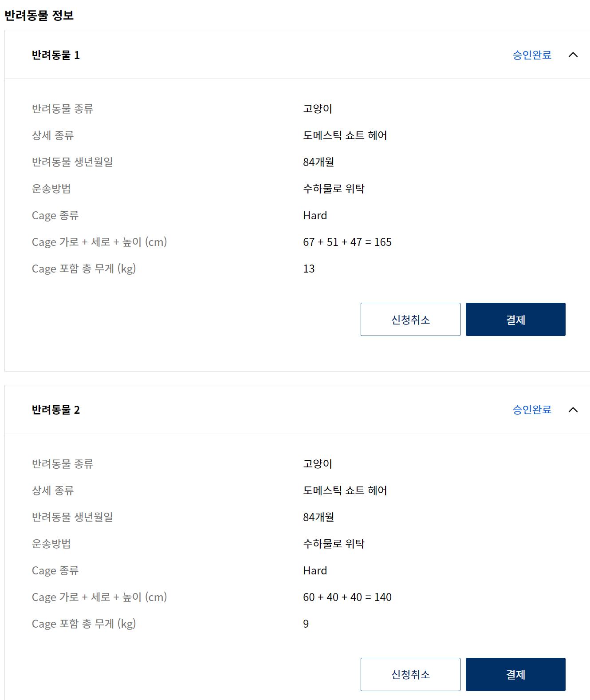This screenshot has height=700, width=590.
Task: Click 도메스틱 쇼트 헤어 value under 반려동물 2
Action: [345, 490]
